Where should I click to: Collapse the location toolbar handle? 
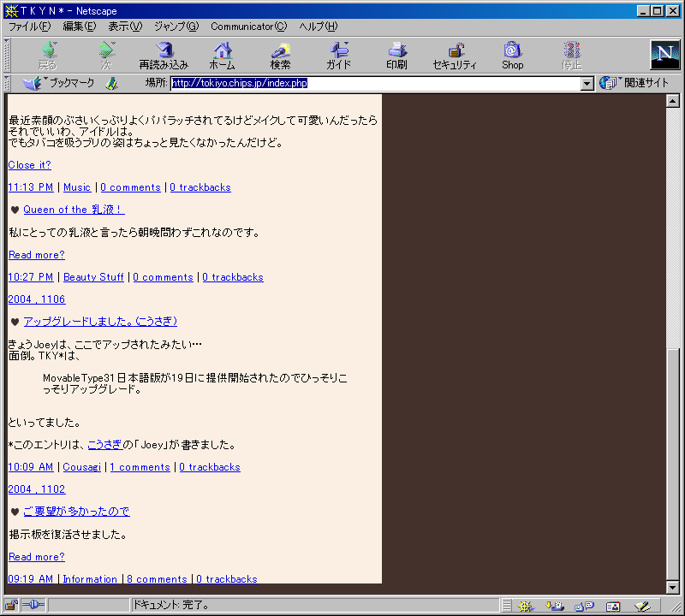pos(7,82)
